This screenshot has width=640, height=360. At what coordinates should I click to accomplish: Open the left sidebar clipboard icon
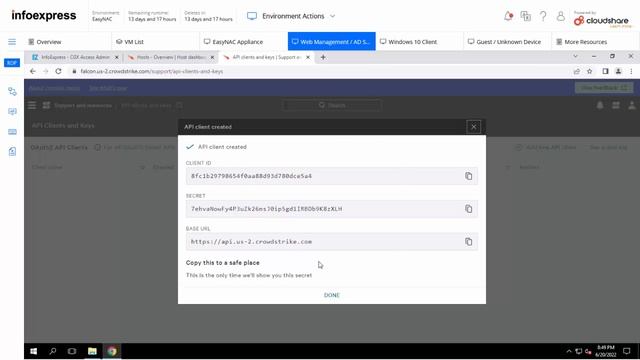click(12, 151)
